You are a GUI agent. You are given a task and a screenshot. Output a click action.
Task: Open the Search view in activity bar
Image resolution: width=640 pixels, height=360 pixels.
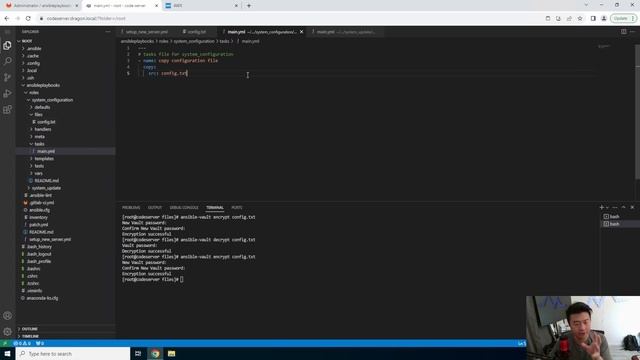(x=7, y=61)
